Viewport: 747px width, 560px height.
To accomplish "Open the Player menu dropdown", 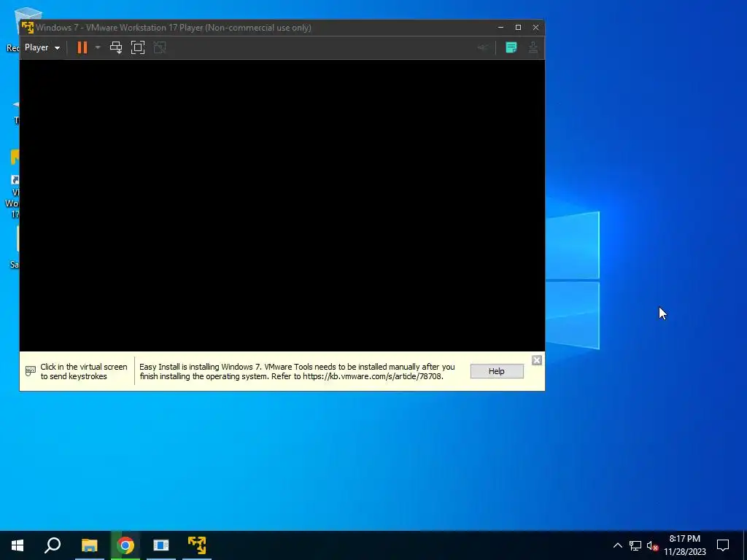I will 42,47.
